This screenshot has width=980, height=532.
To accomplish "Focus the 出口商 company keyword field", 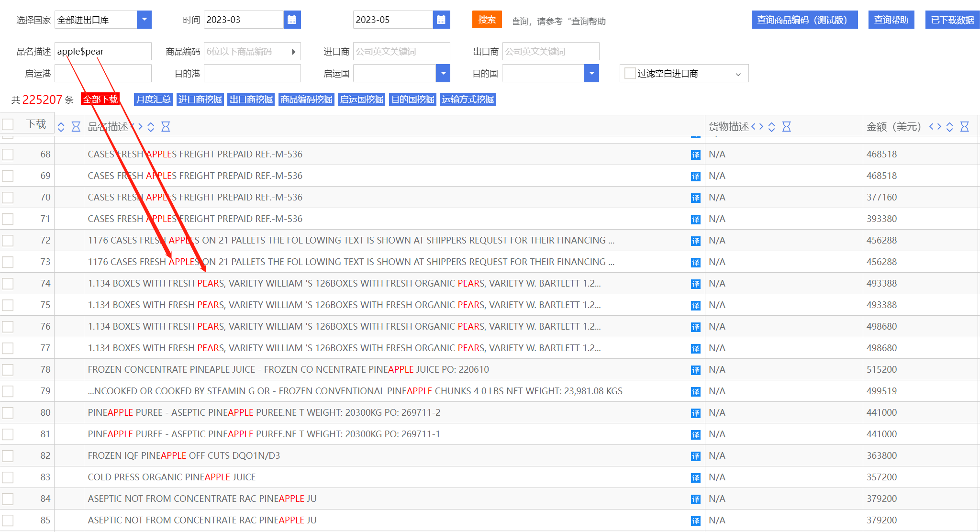I will pyautogui.click(x=551, y=51).
